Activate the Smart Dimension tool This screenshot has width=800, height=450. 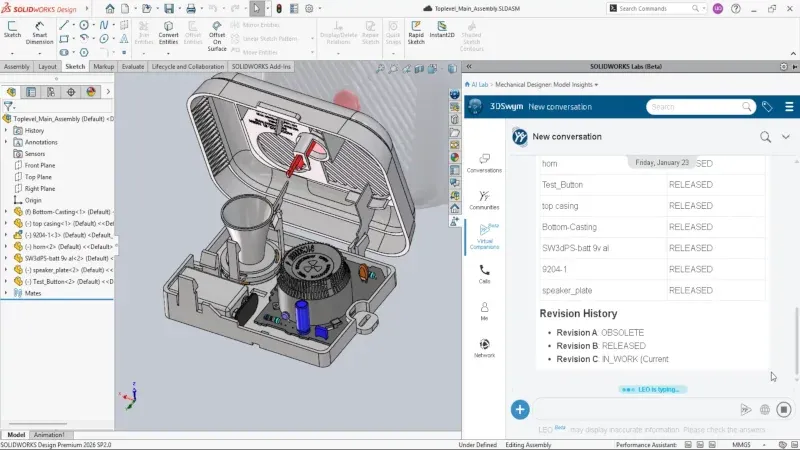click(39, 32)
